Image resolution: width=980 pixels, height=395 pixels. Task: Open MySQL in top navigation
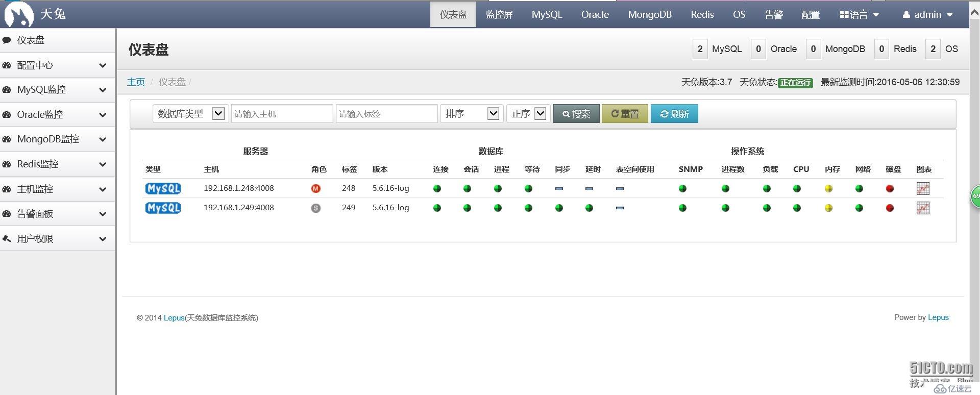tap(547, 15)
